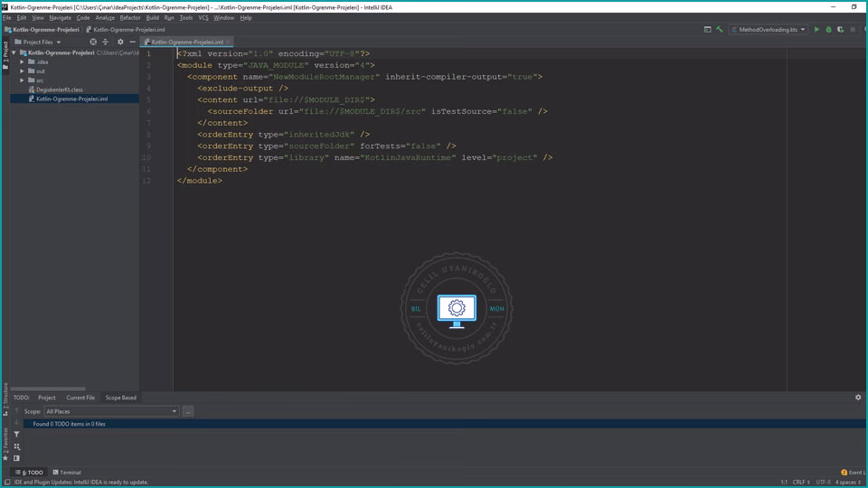Click the tool-windows quick access icon in the status bar
This screenshot has height=488, width=868.
click(7, 483)
